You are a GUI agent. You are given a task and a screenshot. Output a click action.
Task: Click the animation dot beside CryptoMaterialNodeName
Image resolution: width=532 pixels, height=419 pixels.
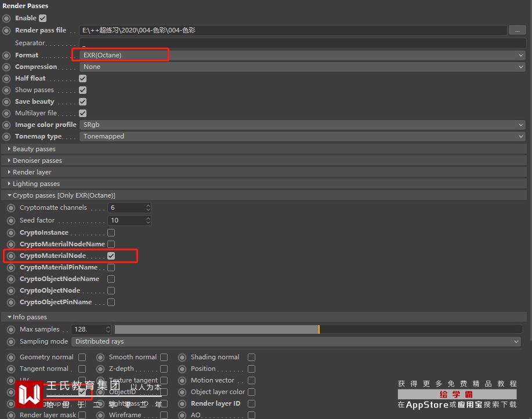pyautogui.click(x=11, y=245)
